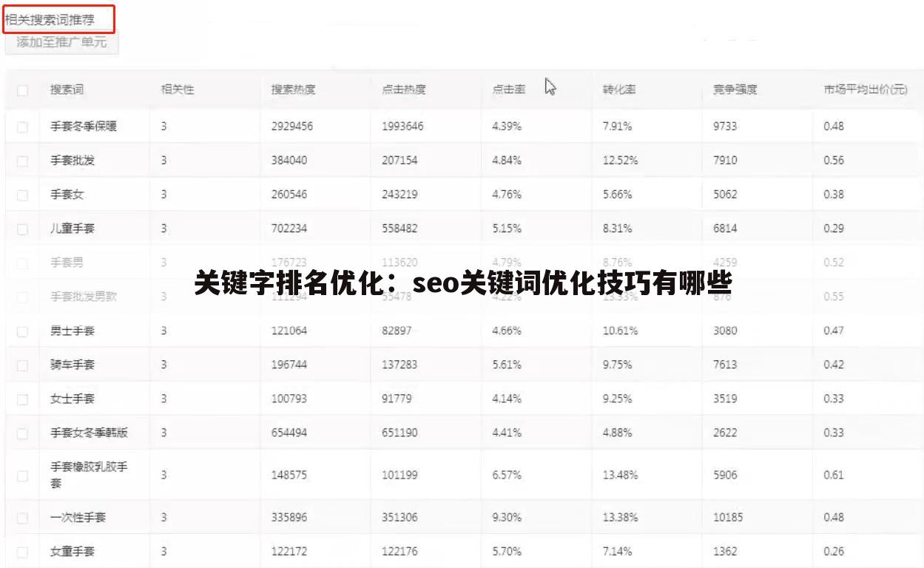Click the 市场平均出价(元) column header

pos(864,89)
